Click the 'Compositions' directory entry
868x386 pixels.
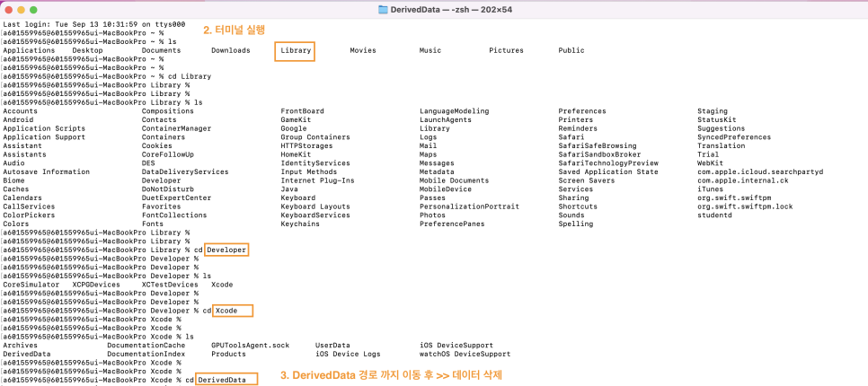pos(168,111)
